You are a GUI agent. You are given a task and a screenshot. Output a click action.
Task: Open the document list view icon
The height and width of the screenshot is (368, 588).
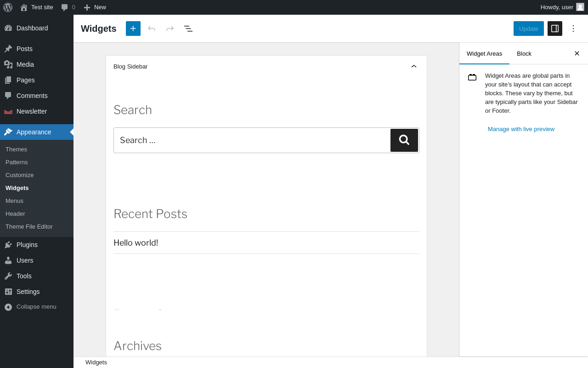pyautogui.click(x=188, y=29)
